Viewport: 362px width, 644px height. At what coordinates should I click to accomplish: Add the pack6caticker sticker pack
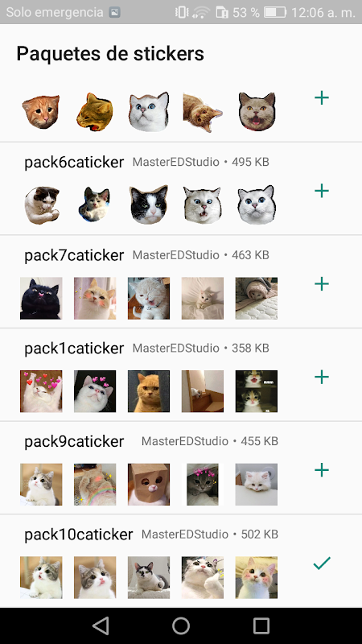click(322, 191)
